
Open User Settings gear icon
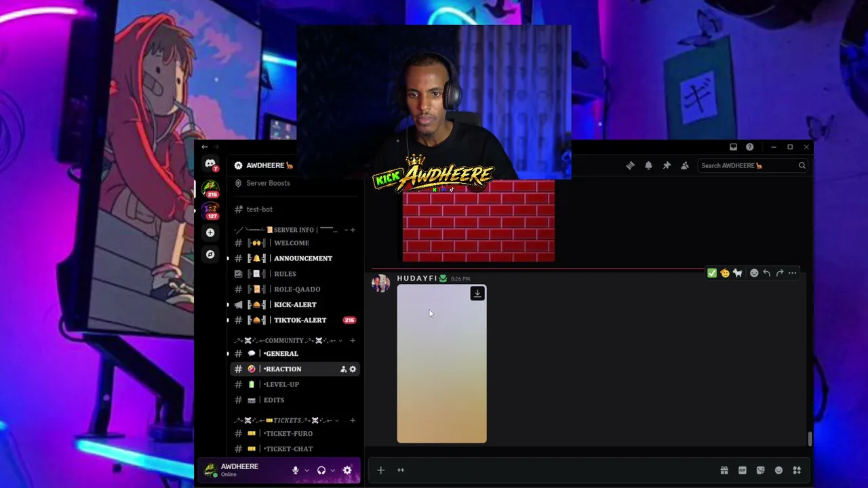pyautogui.click(x=347, y=470)
